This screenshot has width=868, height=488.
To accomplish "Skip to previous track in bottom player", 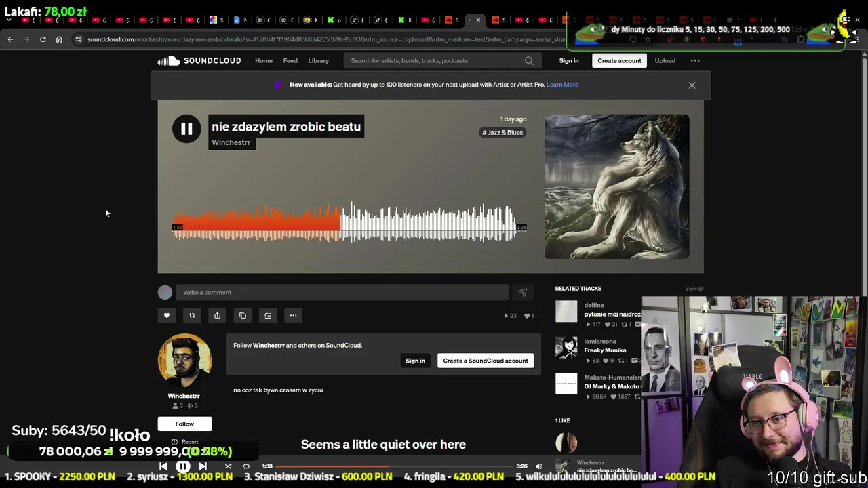I will [x=163, y=466].
